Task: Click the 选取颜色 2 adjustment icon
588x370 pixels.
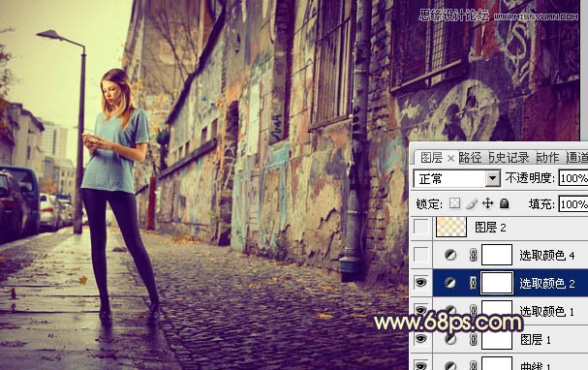Action: click(x=450, y=283)
